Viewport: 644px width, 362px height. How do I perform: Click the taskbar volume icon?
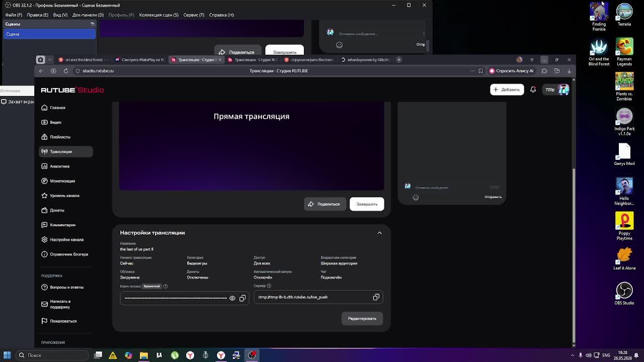coord(589,355)
